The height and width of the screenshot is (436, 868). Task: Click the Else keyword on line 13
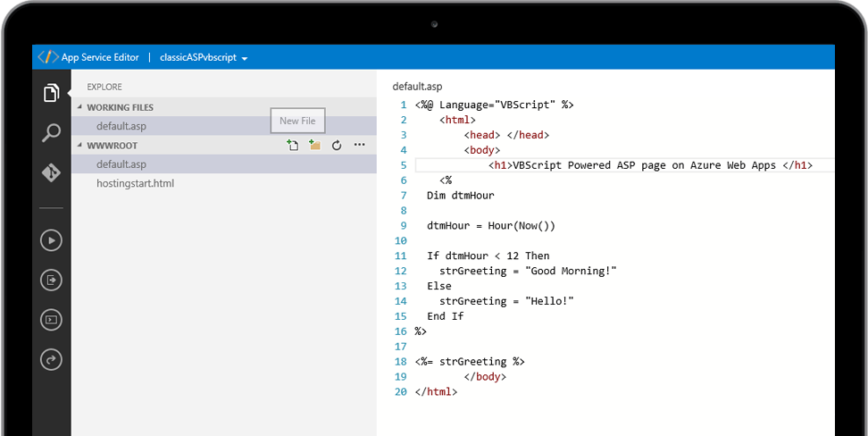coord(439,287)
